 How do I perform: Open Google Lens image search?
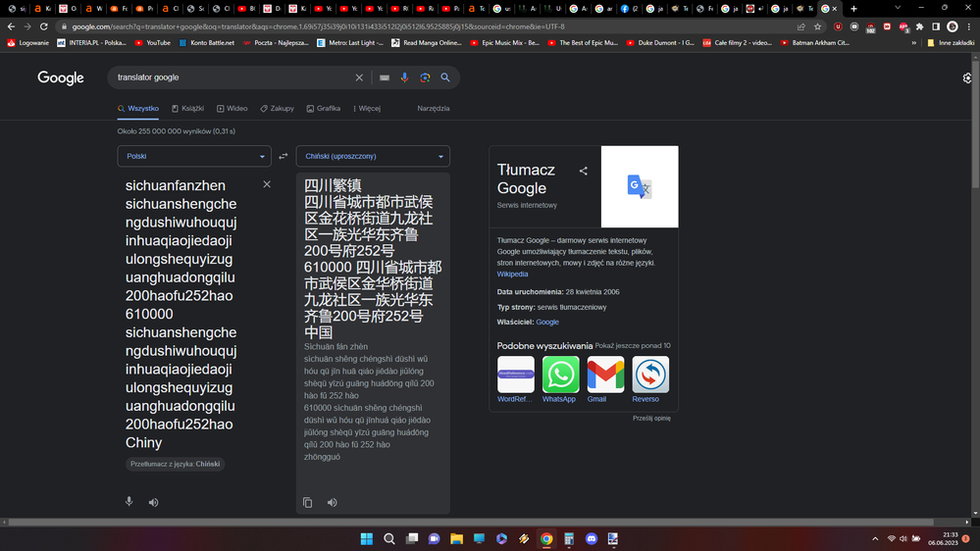425,77
